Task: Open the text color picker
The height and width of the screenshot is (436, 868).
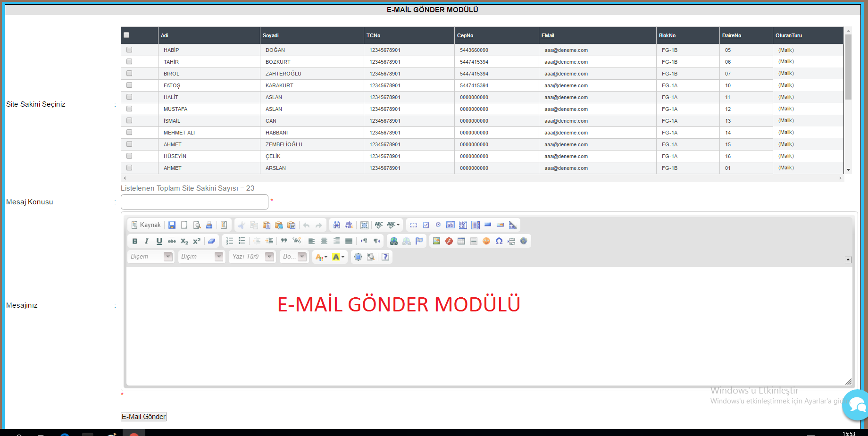Action: click(321, 257)
